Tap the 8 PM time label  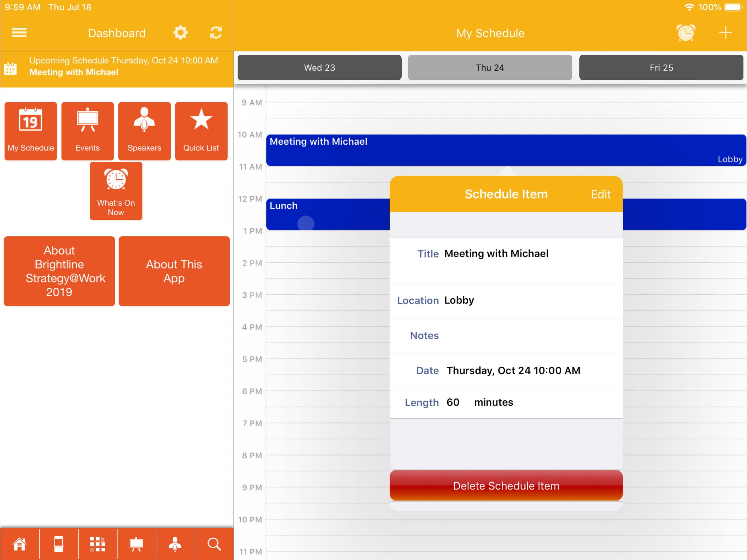pyautogui.click(x=252, y=455)
